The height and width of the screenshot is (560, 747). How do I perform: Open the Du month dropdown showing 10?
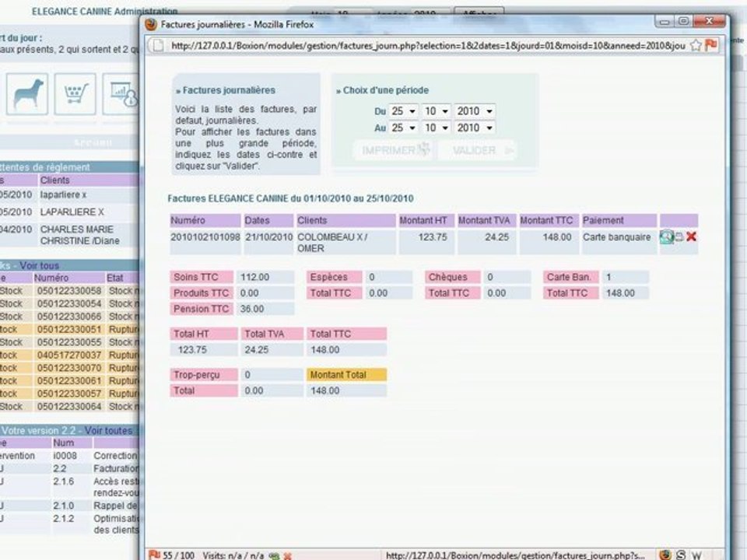coord(436,111)
